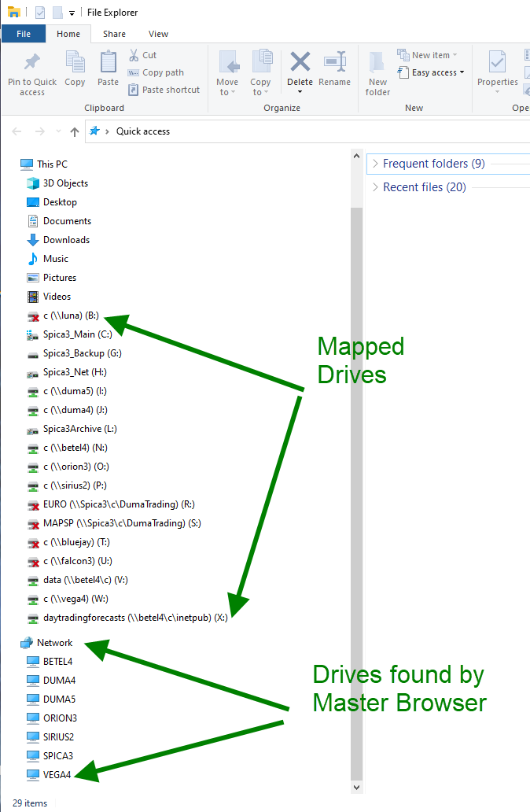The height and width of the screenshot is (812, 530).
Task: Click Pin to Quick access icon
Action: pyautogui.click(x=32, y=62)
